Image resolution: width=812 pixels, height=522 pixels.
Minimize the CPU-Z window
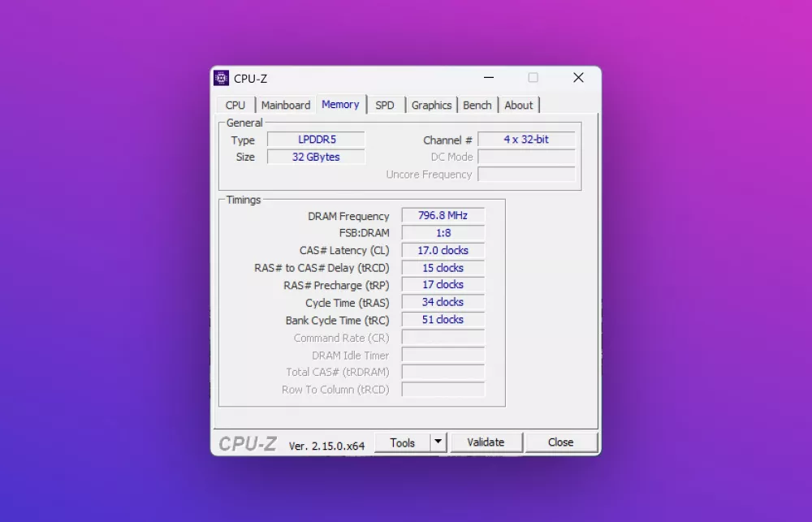[x=488, y=78]
